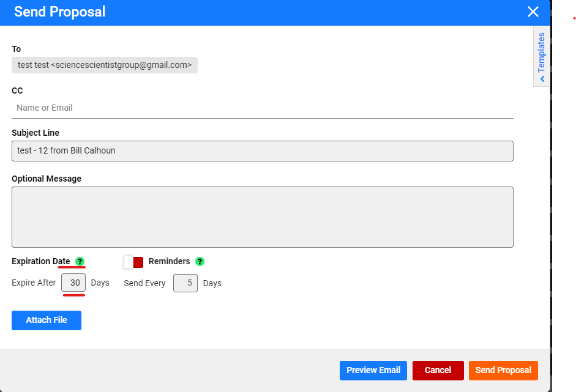Click the Send Every days field
The width and height of the screenshot is (576, 392).
click(x=185, y=283)
